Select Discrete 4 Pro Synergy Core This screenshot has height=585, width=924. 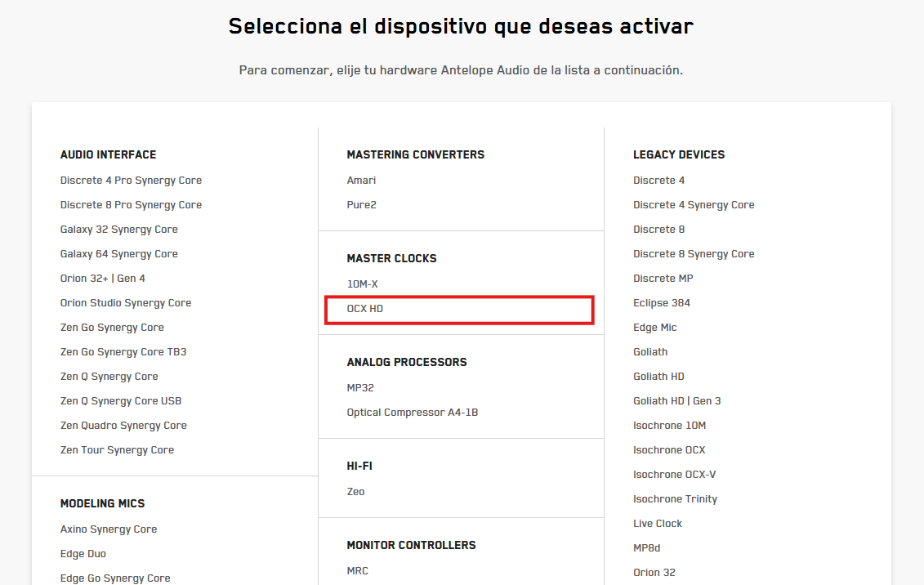(x=131, y=181)
